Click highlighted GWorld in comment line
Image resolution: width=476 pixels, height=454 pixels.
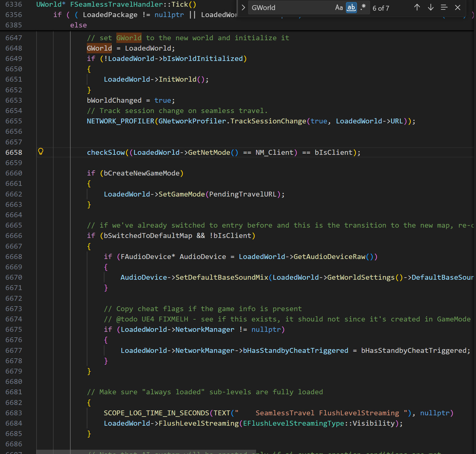129,38
